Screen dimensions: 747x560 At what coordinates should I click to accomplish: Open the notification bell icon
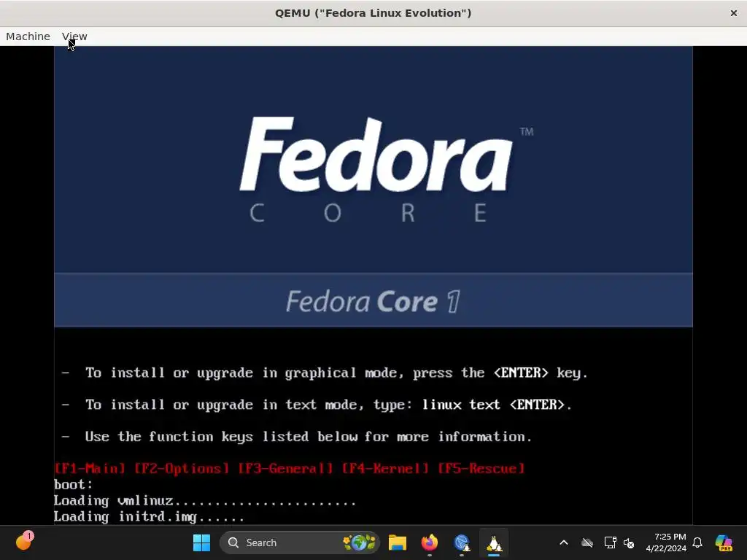(x=697, y=542)
